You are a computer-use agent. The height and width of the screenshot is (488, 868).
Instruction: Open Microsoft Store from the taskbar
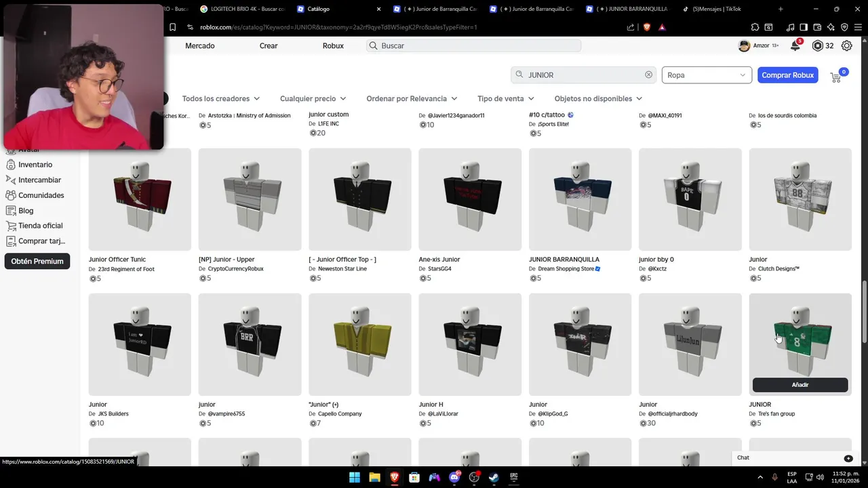(414, 477)
